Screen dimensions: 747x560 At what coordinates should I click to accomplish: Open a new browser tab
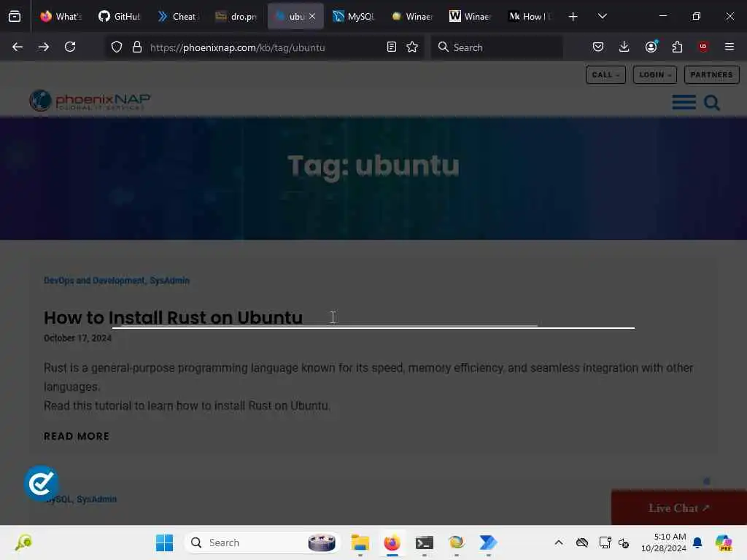(x=573, y=17)
